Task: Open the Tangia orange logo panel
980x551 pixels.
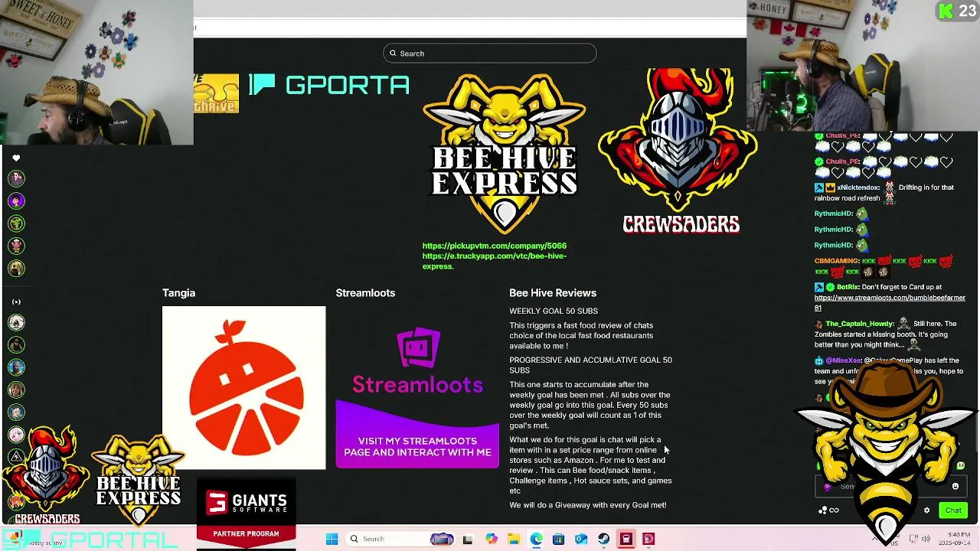Action: click(x=243, y=387)
